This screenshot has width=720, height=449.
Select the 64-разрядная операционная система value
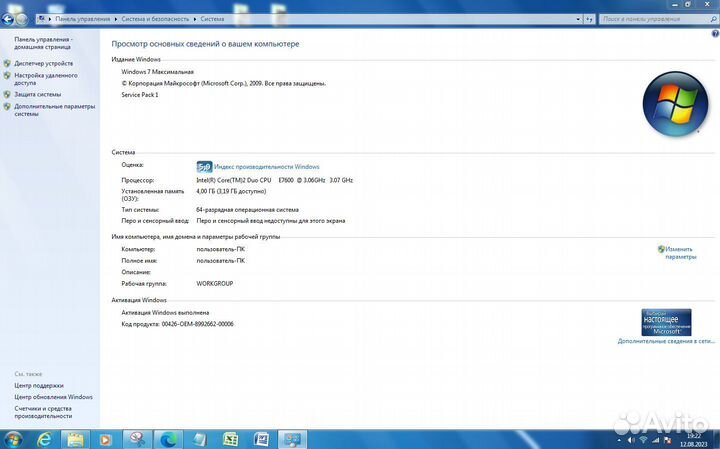(248, 210)
